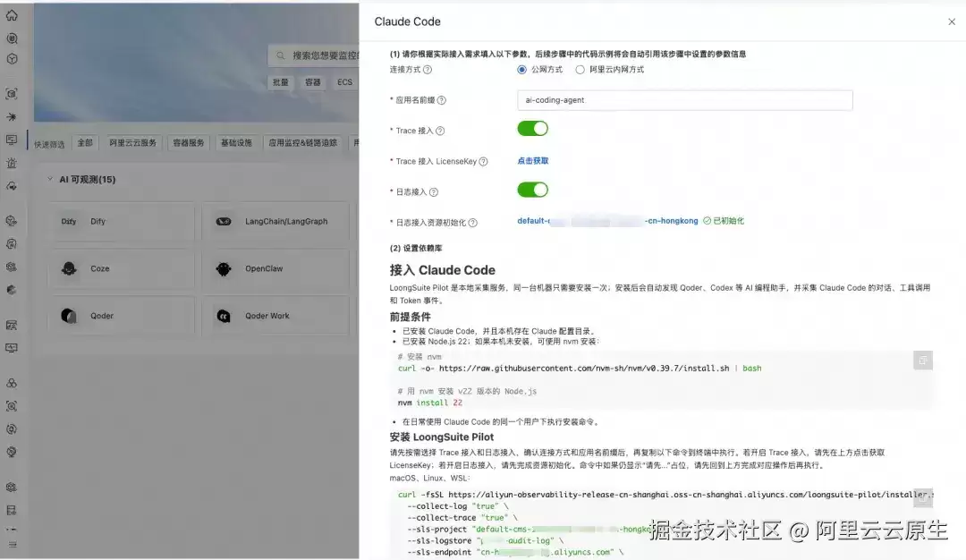Viewport: 966px width, 560px height.
Task: Click the help icon next to Trace 接入 LicenseKey
Action: tap(484, 161)
